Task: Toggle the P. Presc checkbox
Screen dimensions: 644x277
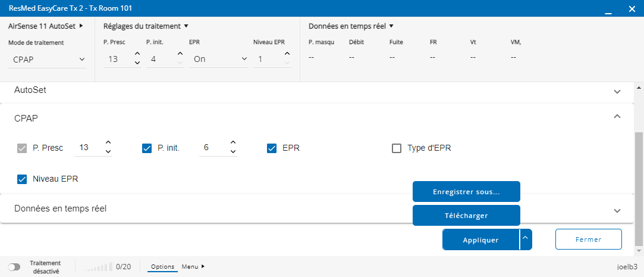Action: (22, 148)
